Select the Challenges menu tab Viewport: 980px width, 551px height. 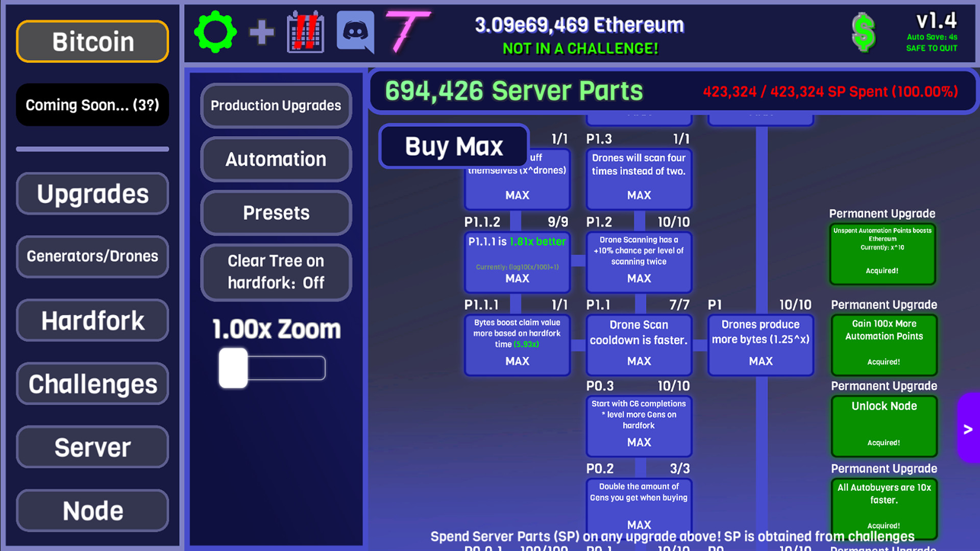click(92, 384)
